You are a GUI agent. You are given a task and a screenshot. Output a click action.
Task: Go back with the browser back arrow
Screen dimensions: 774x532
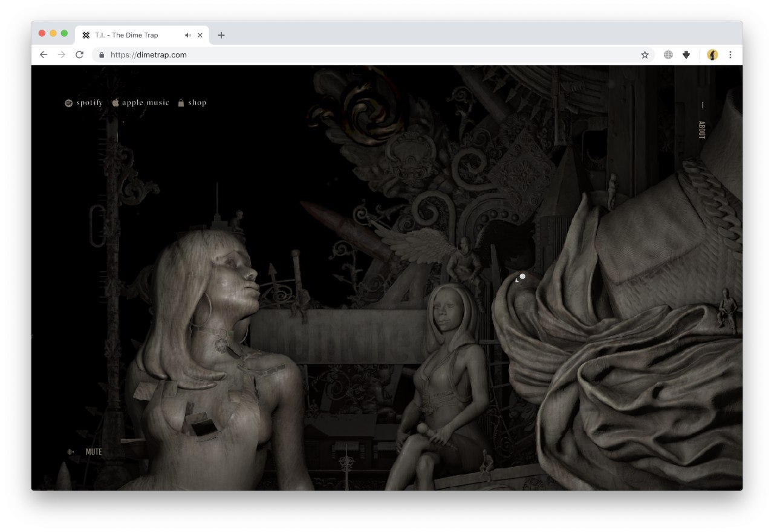(x=44, y=54)
